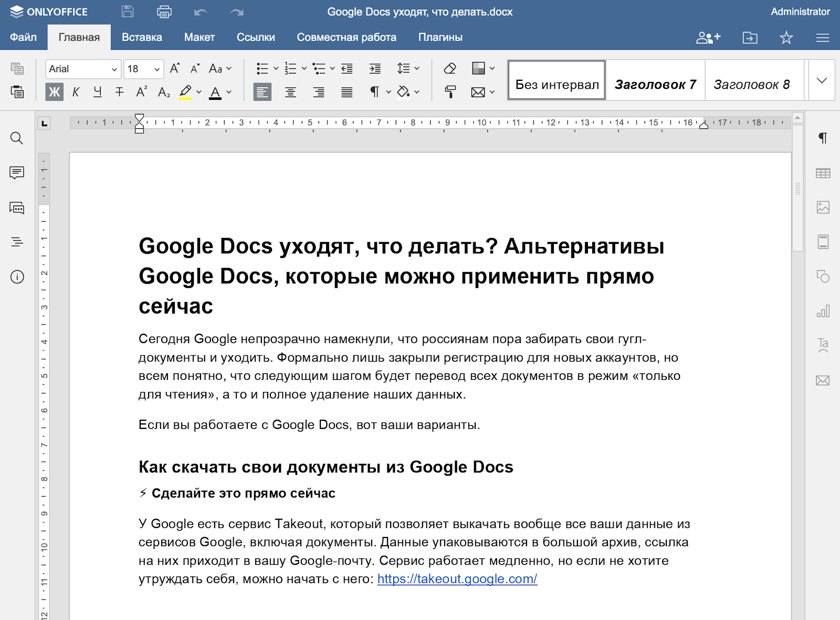This screenshot has width=840, height=620.
Task: Click the Copy style paint roller
Action: (x=450, y=92)
